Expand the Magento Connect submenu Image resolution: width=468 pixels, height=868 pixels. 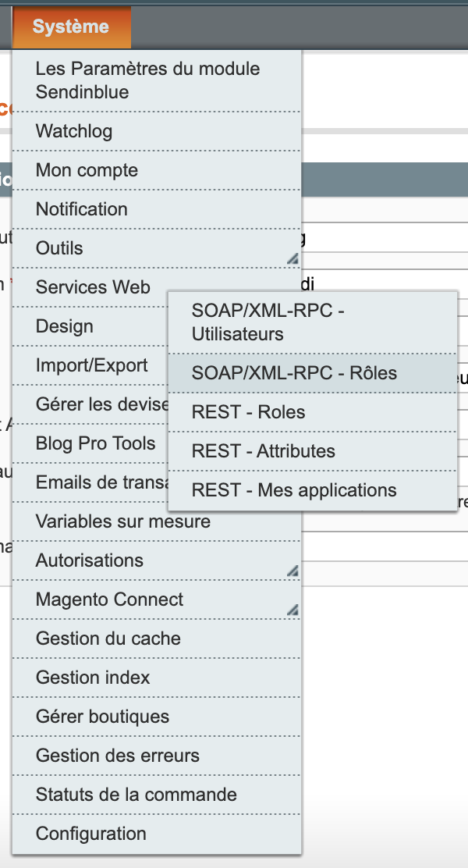tap(108, 599)
